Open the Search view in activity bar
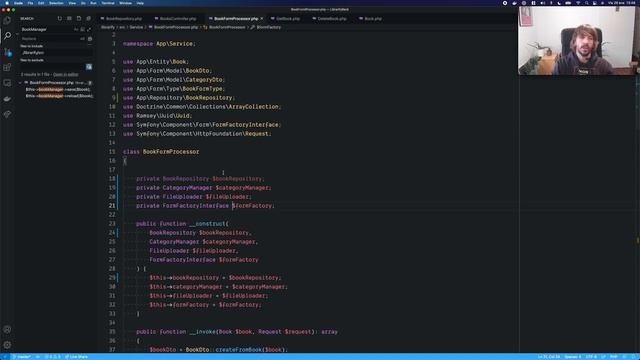This screenshot has width=640, height=360. tap(7, 36)
